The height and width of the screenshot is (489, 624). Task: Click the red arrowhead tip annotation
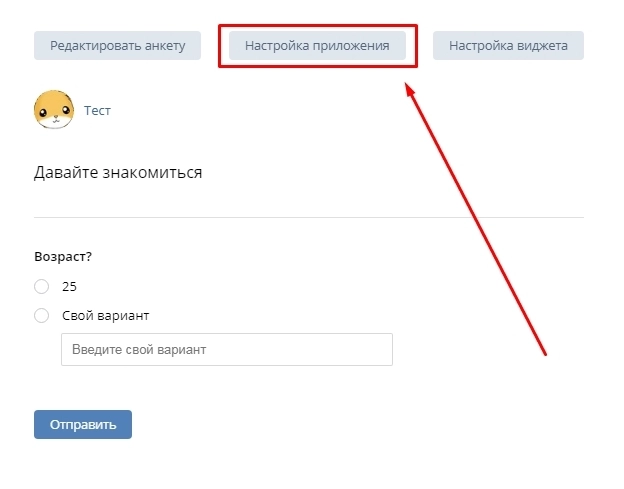pos(409,88)
